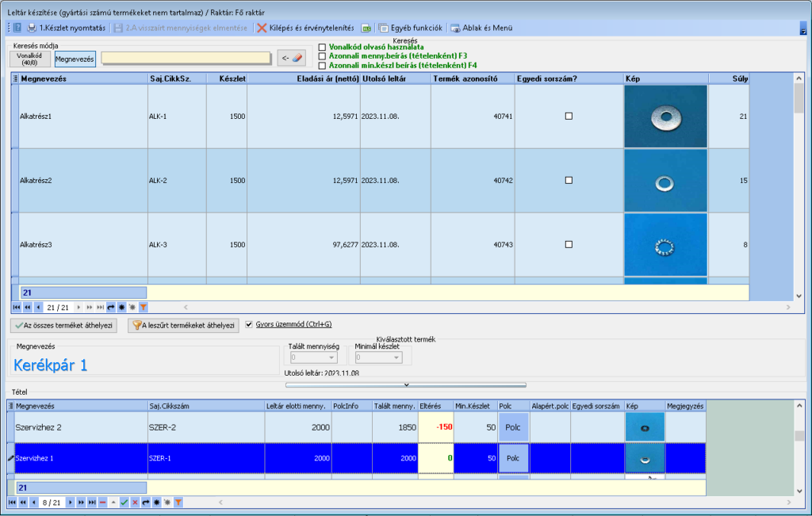This screenshot has height=516, width=812.
Task: Click edit record triangle in lower navigator
Action: click(x=113, y=502)
